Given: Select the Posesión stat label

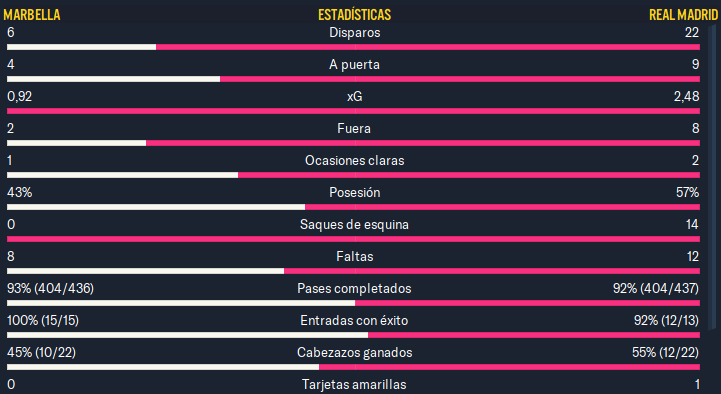Looking at the screenshot, I should [355, 192].
